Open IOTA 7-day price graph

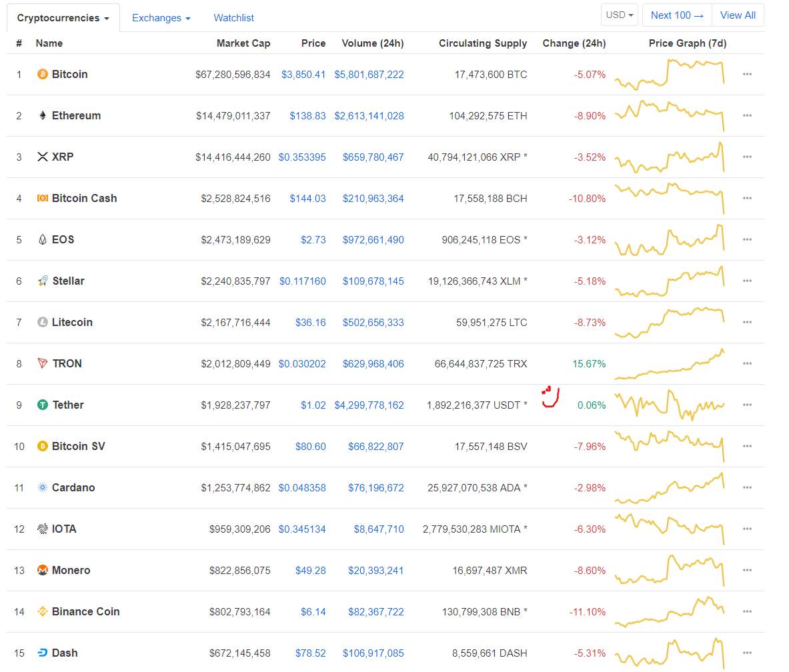[x=669, y=529]
